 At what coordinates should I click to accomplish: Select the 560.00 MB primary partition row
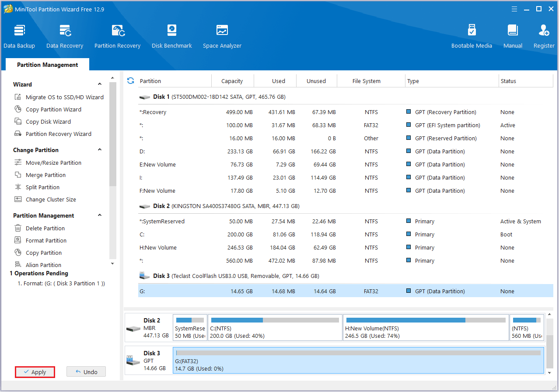(346, 260)
